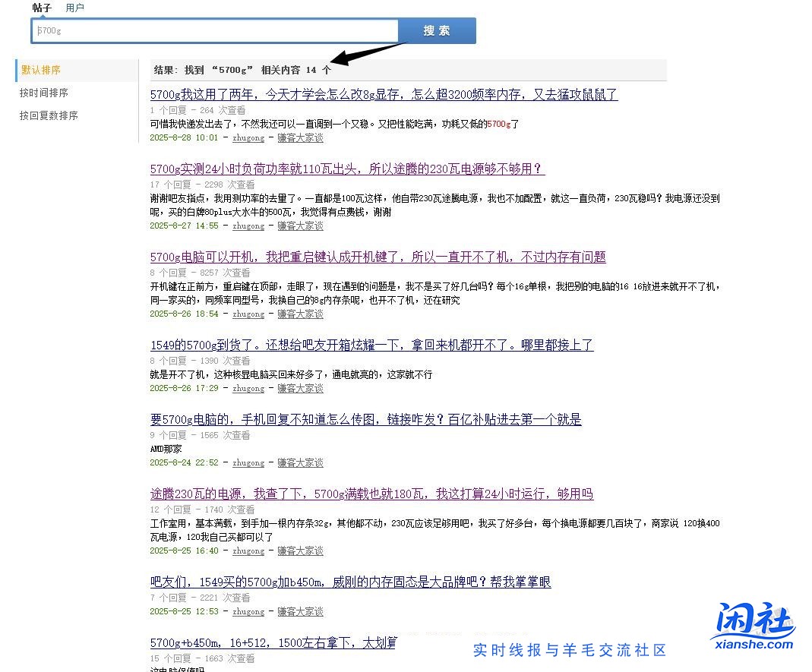
Task: Visit the 赚客大家谈 forum link
Action: 300,137
